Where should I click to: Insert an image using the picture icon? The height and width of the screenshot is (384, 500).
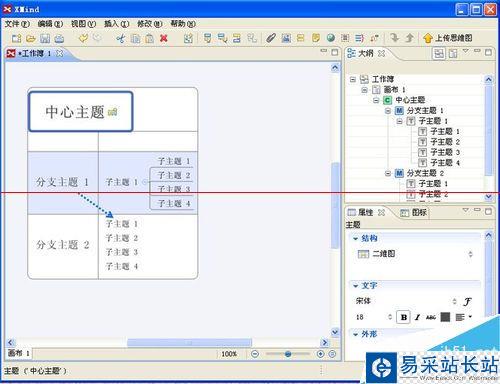coord(286,38)
